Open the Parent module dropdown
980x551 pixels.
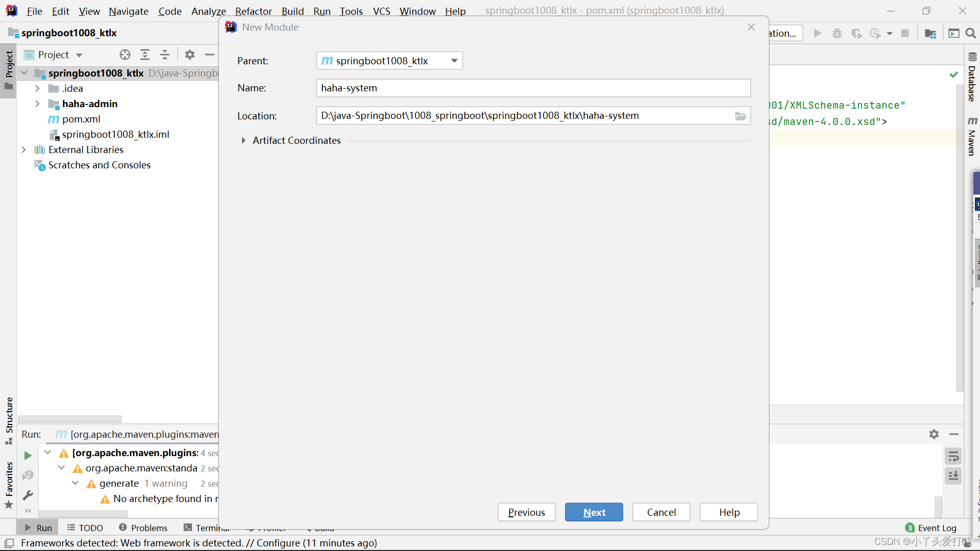tap(389, 61)
